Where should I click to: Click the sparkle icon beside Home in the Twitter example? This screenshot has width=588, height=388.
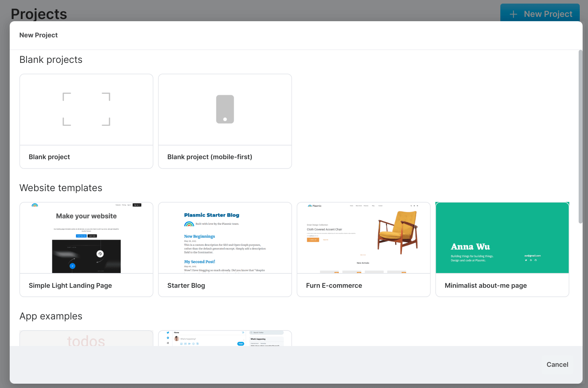point(243,332)
